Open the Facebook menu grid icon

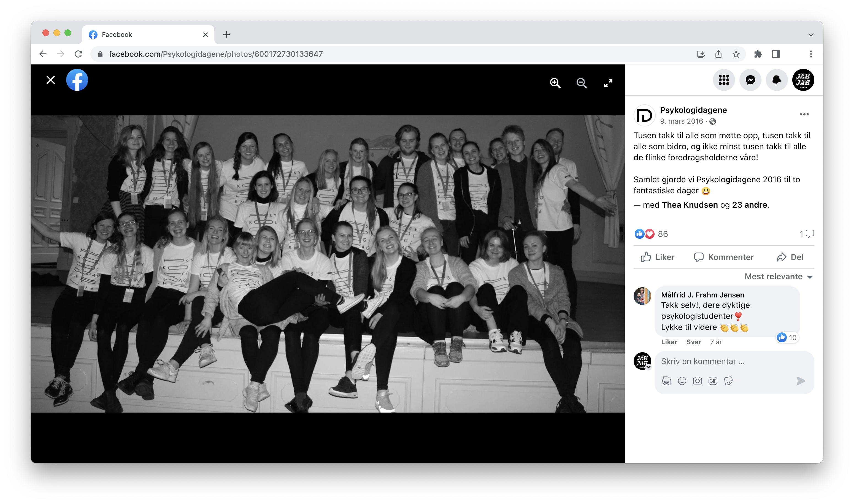pos(723,80)
